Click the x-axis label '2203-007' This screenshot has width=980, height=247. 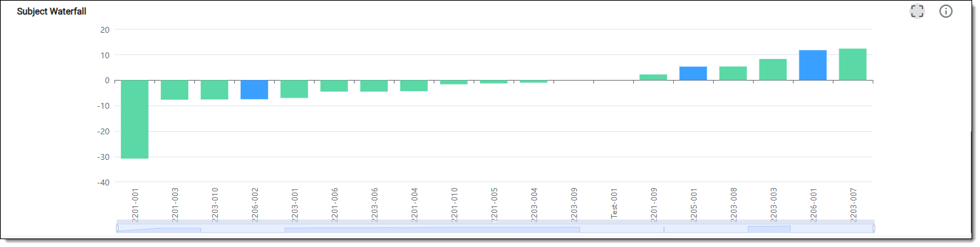[x=853, y=205]
